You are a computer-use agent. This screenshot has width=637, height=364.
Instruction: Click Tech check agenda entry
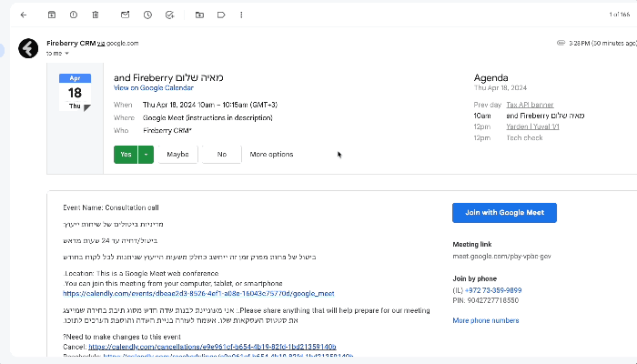(x=524, y=137)
